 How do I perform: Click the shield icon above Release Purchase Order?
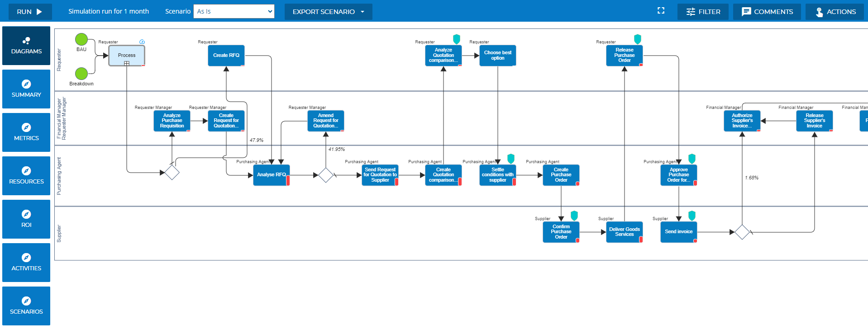(638, 39)
